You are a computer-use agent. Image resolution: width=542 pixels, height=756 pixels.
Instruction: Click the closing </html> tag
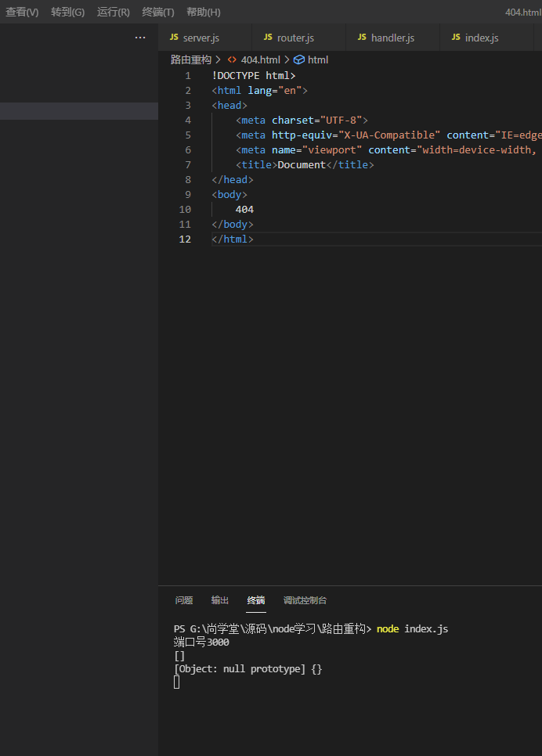point(232,239)
